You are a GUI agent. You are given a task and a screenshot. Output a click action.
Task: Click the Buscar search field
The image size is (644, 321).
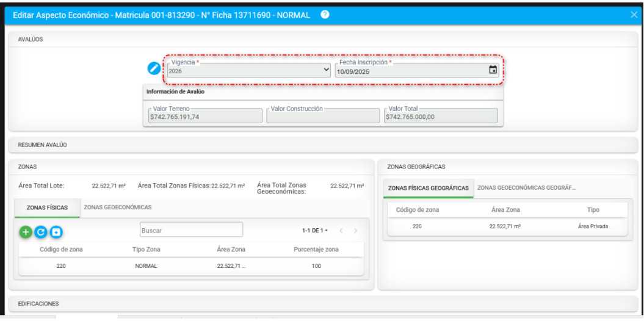pyautogui.click(x=191, y=231)
